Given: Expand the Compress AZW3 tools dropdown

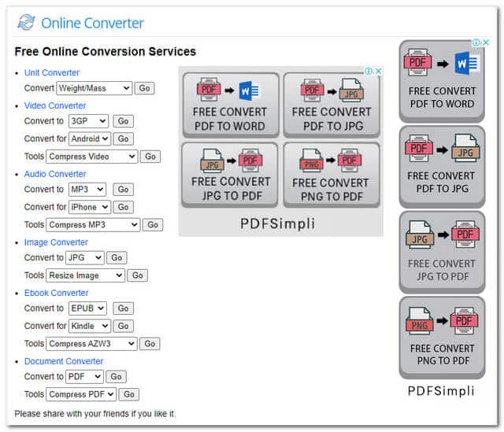Looking at the screenshot, I should [91, 344].
